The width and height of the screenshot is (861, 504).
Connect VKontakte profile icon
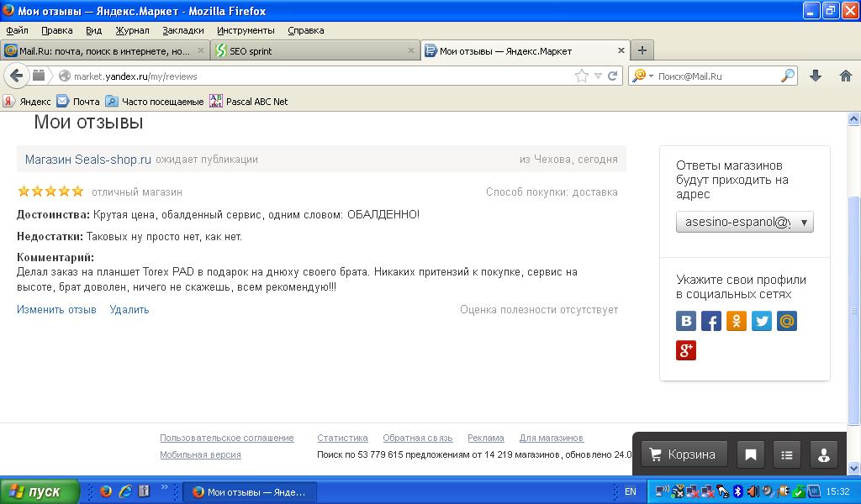point(686,321)
